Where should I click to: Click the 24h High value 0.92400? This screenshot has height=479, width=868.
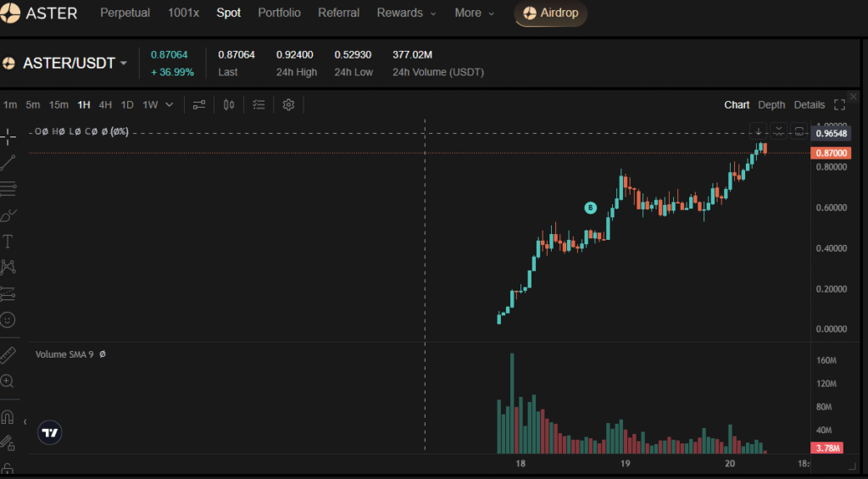pos(294,55)
